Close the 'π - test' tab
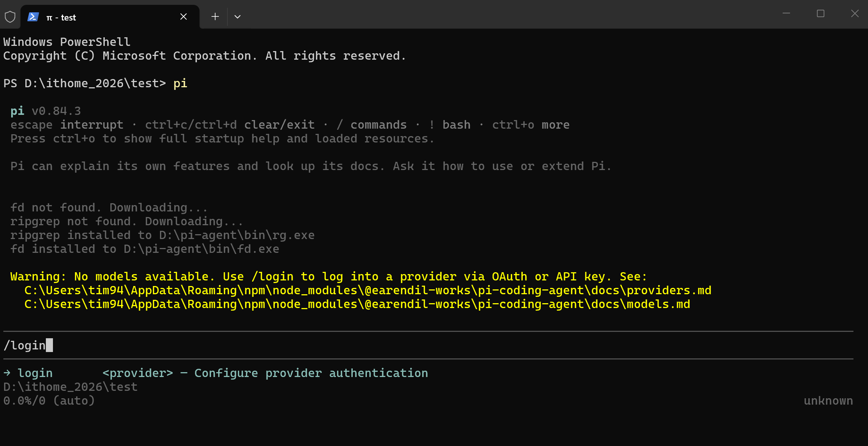 [183, 17]
